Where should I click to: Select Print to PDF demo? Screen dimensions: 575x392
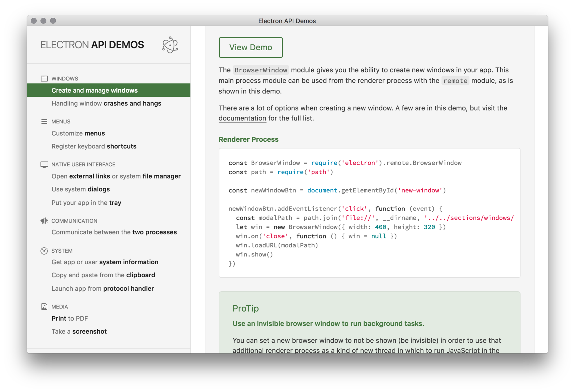click(69, 319)
